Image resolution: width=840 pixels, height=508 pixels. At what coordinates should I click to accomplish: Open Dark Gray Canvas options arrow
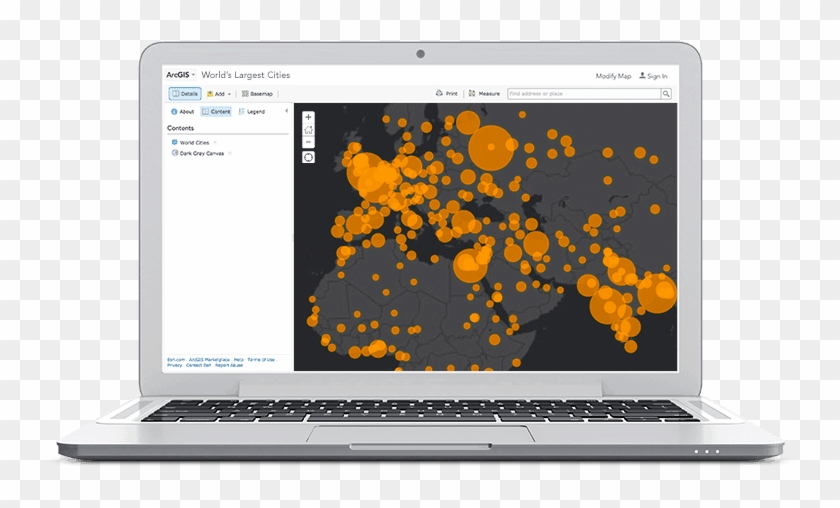(229, 153)
